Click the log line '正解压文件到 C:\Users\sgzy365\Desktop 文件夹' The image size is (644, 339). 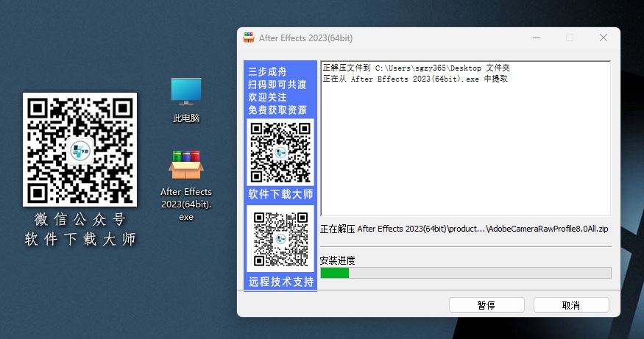click(416, 68)
